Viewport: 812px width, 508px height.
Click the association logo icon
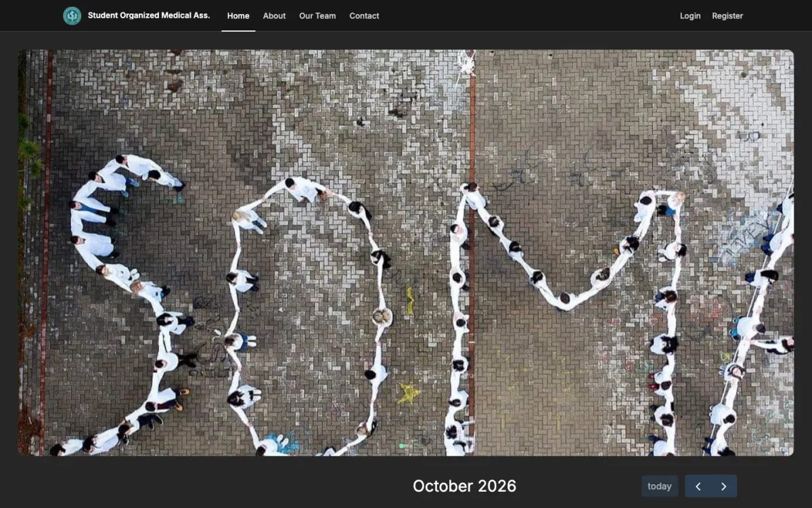tap(72, 16)
